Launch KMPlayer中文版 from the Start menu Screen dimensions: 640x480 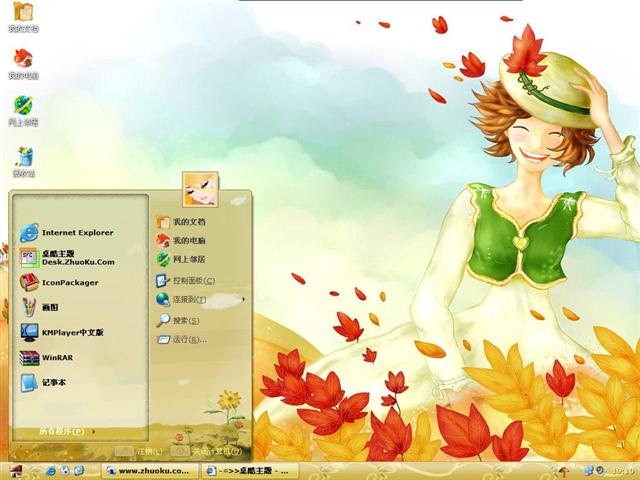(x=62, y=332)
